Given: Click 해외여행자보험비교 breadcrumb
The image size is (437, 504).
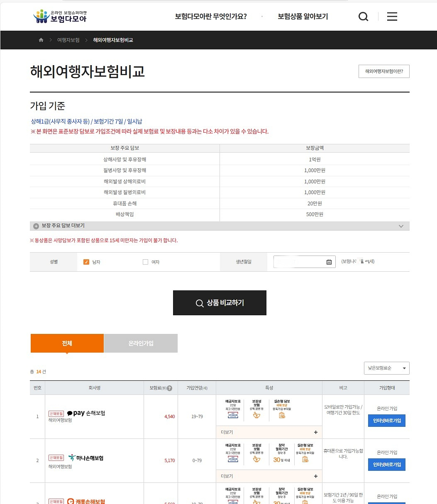Looking at the screenshot, I should [113, 40].
